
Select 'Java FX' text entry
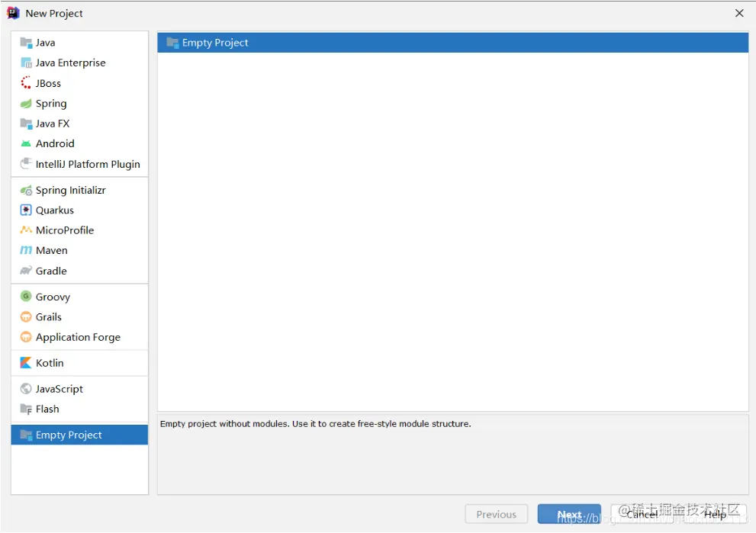click(x=53, y=124)
